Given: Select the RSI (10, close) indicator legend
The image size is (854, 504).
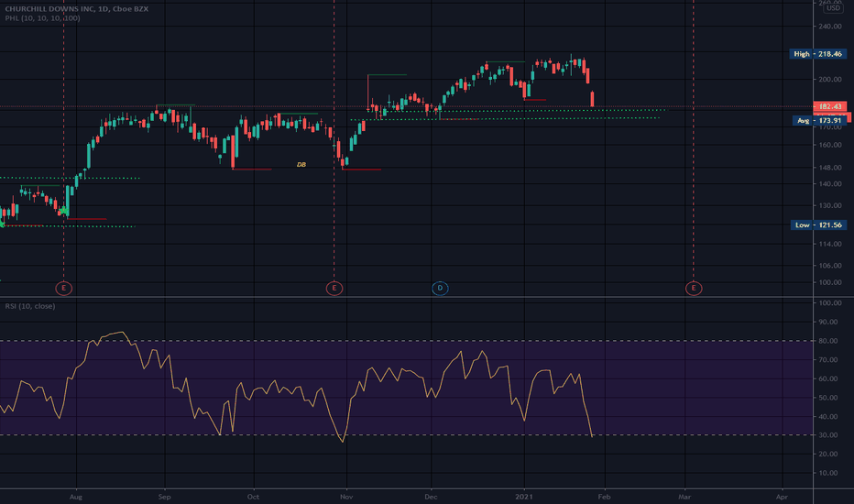Looking at the screenshot, I should (30, 306).
